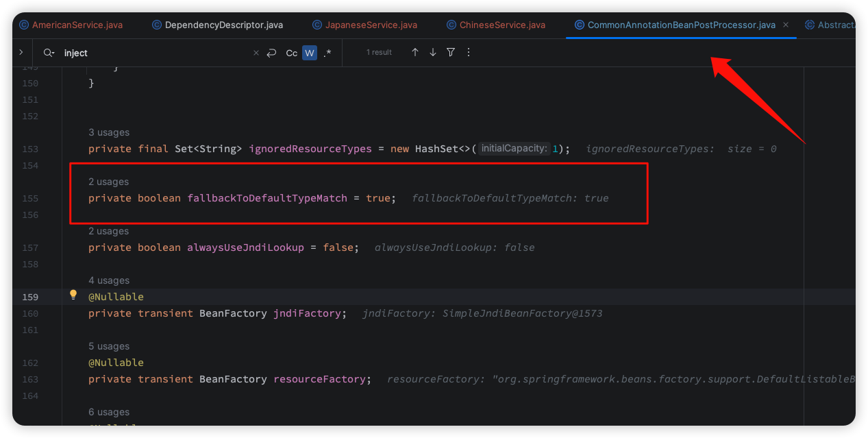The height and width of the screenshot is (438, 868).
Task: Select the JapaneseService.java editor tab
Action: [x=365, y=25]
